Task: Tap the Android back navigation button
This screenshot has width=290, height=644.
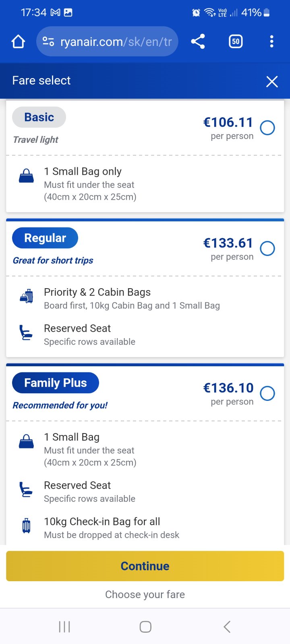Action: coord(227,627)
